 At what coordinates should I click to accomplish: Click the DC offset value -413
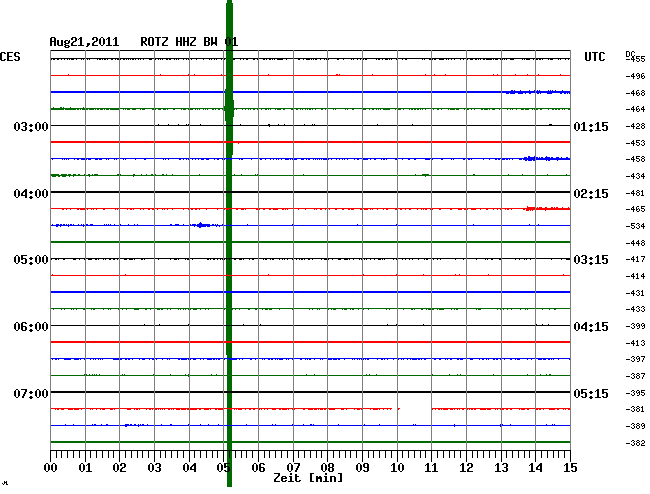(x=635, y=343)
